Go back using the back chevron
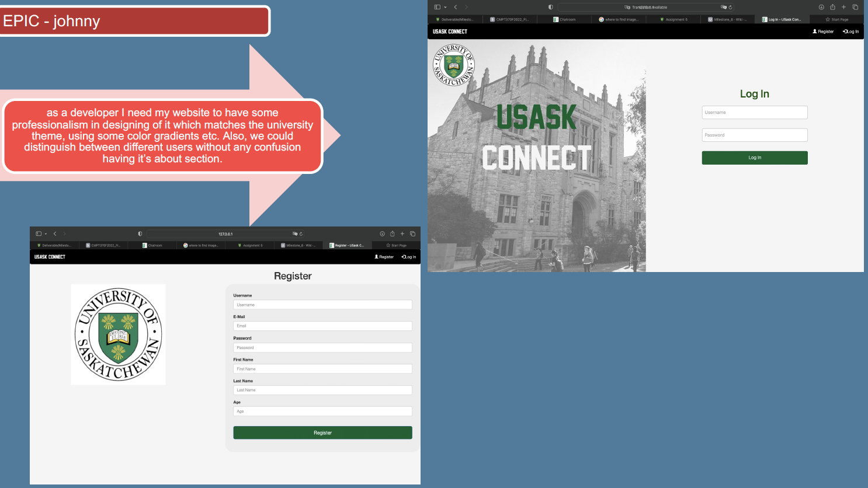 coord(455,6)
